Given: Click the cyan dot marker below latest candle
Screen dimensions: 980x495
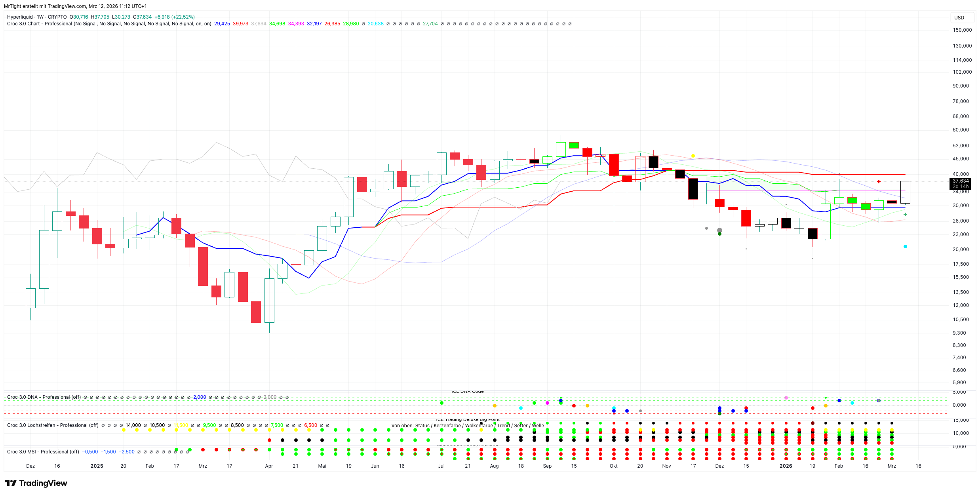Looking at the screenshot, I should pyautogui.click(x=905, y=246).
